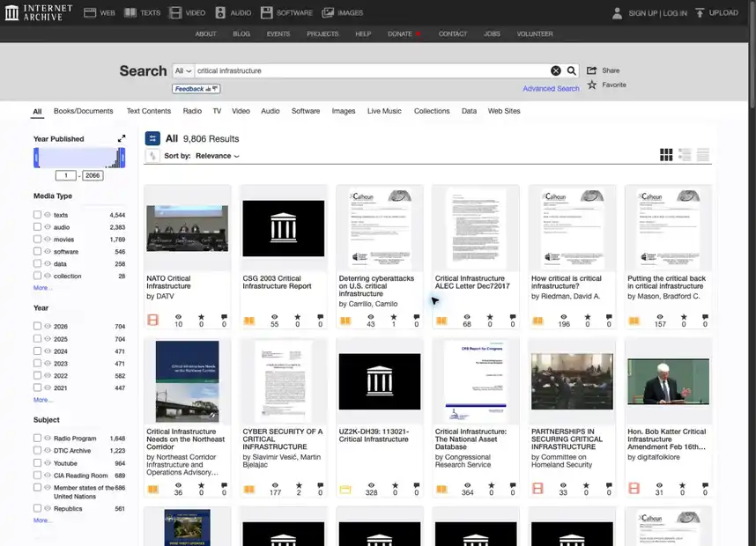Click views eye icon on UZ2K-DH39 card
The height and width of the screenshot is (546, 756).
pyautogui.click(x=371, y=485)
